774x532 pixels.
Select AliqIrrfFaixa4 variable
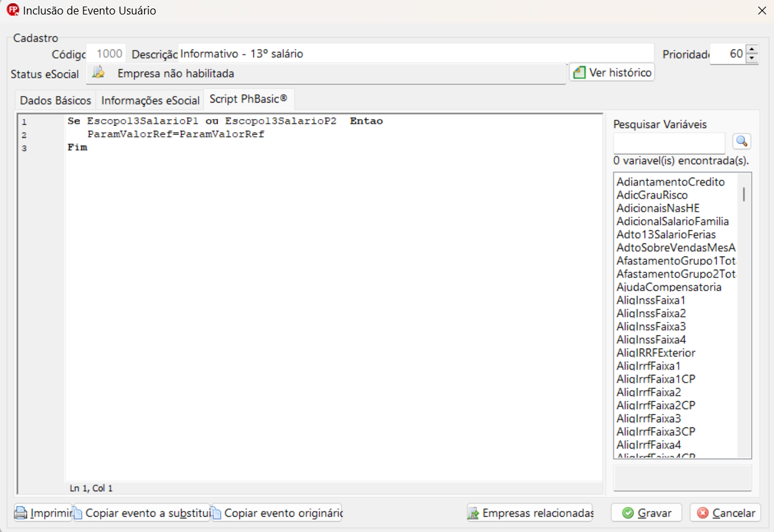[648, 445]
